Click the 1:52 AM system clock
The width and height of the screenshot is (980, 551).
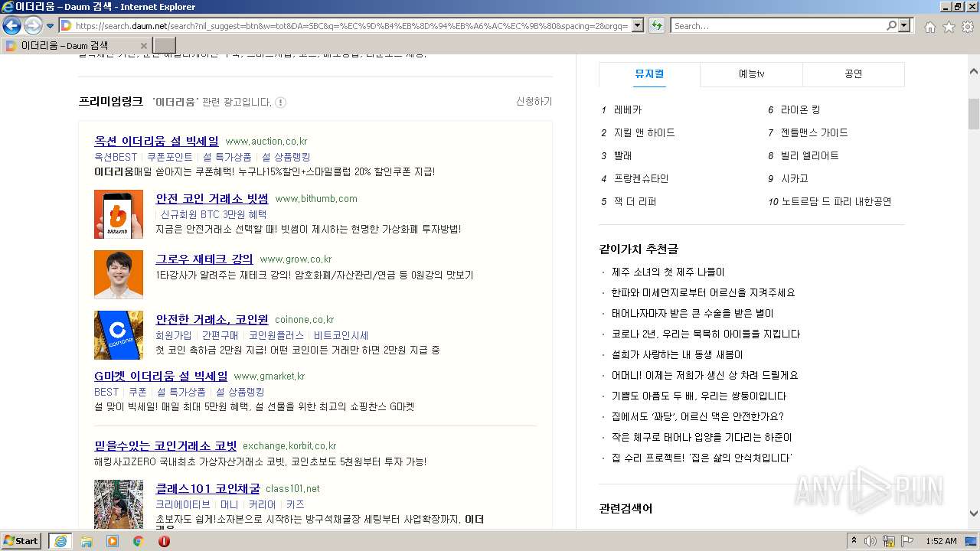click(x=941, y=541)
